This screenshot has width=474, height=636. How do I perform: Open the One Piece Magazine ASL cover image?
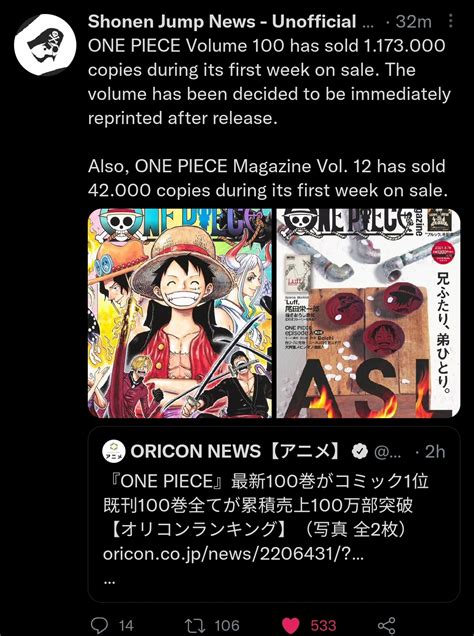click(x=368, y=313)
